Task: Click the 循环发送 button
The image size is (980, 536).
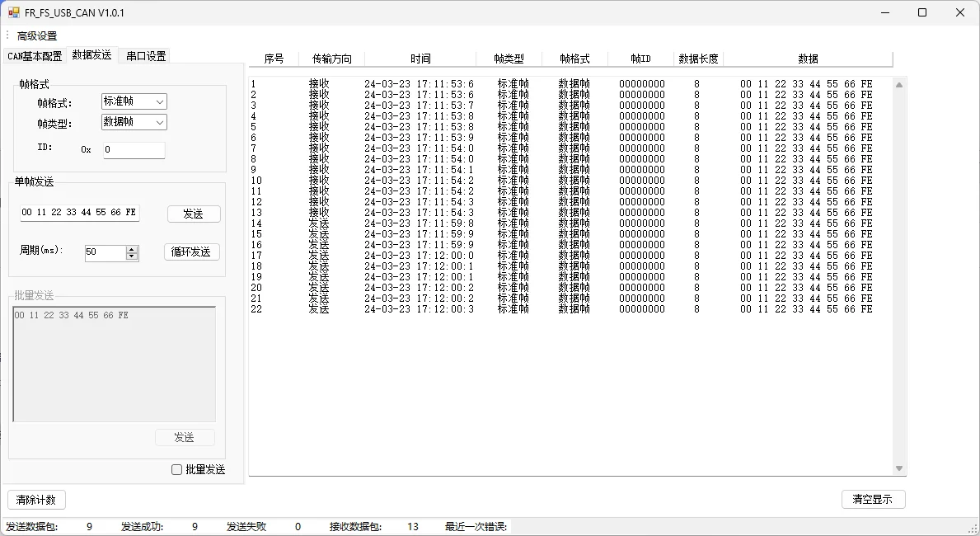Action: [191, 252]
